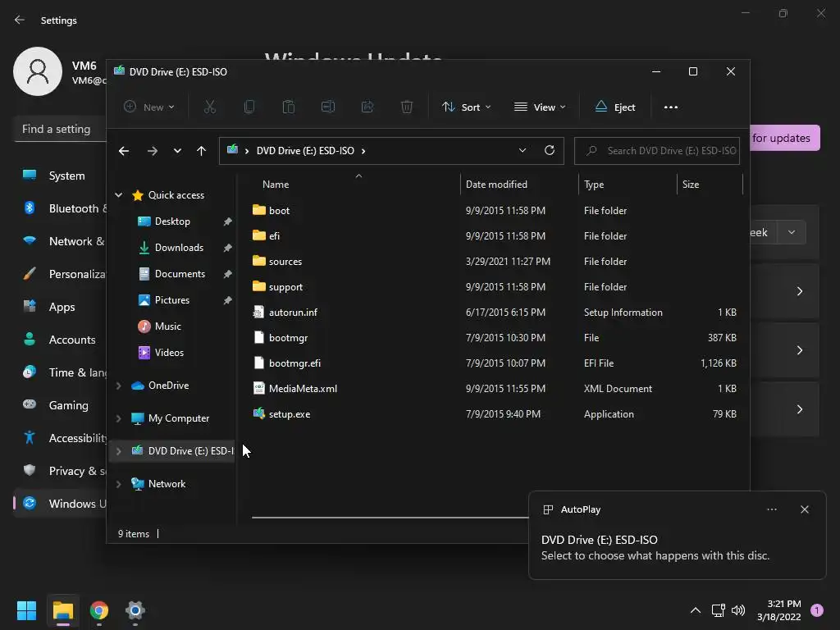Expand address bar history dropdown
Screen dimensions: 840x630
point(523,151)
